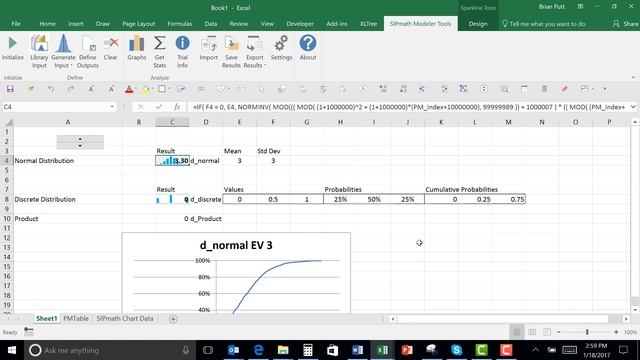Click inside the formula bar text

tap(408, 107)
